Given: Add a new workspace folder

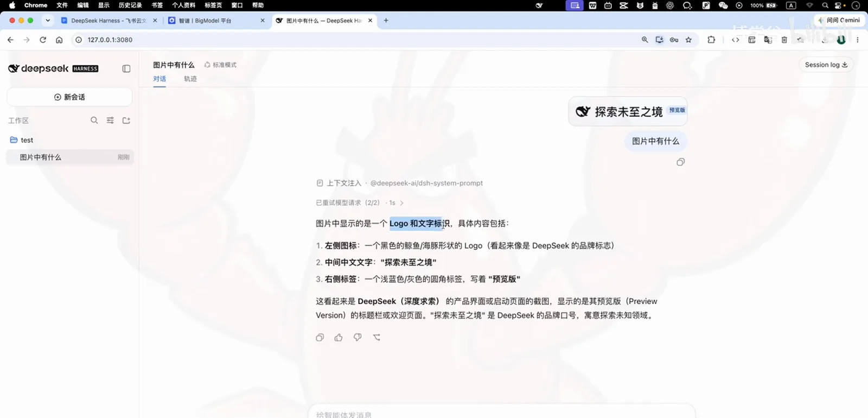Looking at the screenshot, I should [x=126, y=121].
